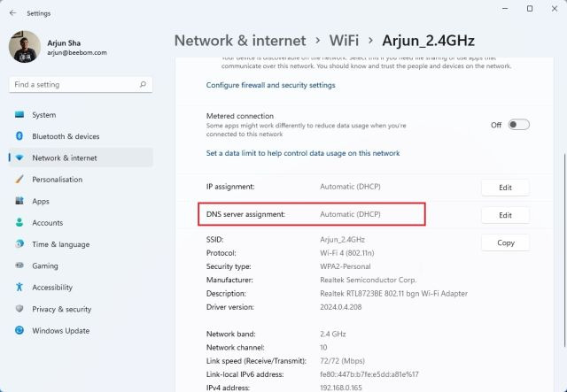The width and height of the screenshot is (567, 392).
Task: Open Windows Update page
Action: click(x=81, y=330)
